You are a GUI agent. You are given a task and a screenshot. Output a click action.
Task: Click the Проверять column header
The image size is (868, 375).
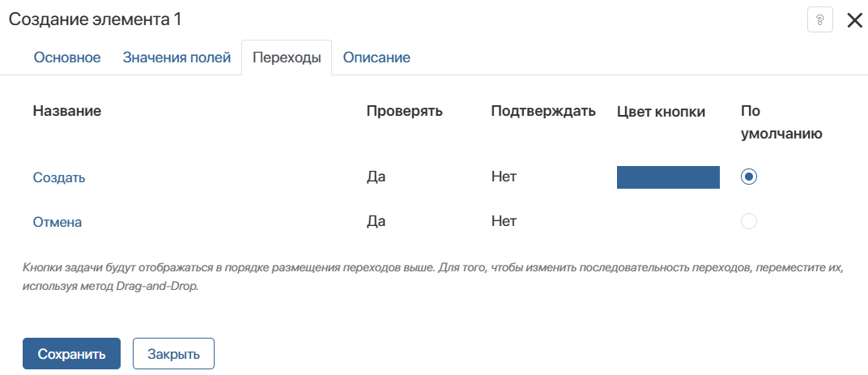405,111
